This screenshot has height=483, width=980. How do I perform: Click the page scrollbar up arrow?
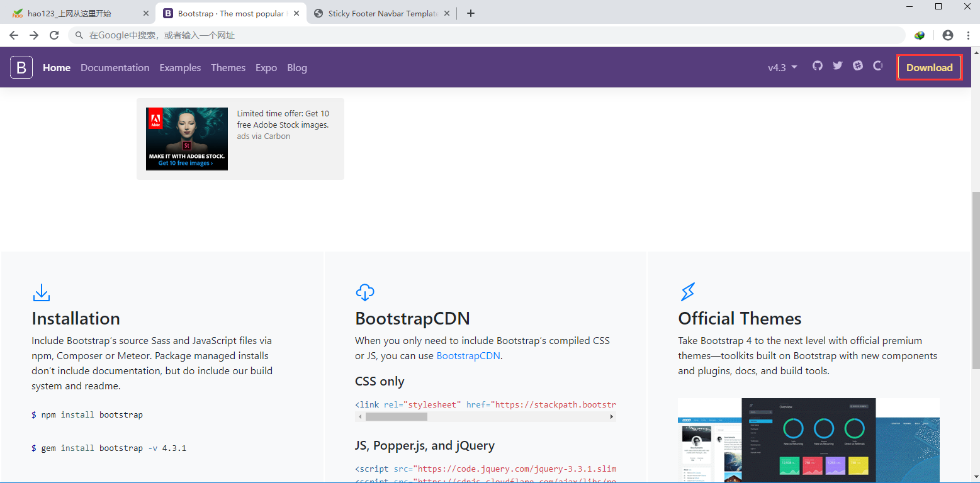click(975, 52)
